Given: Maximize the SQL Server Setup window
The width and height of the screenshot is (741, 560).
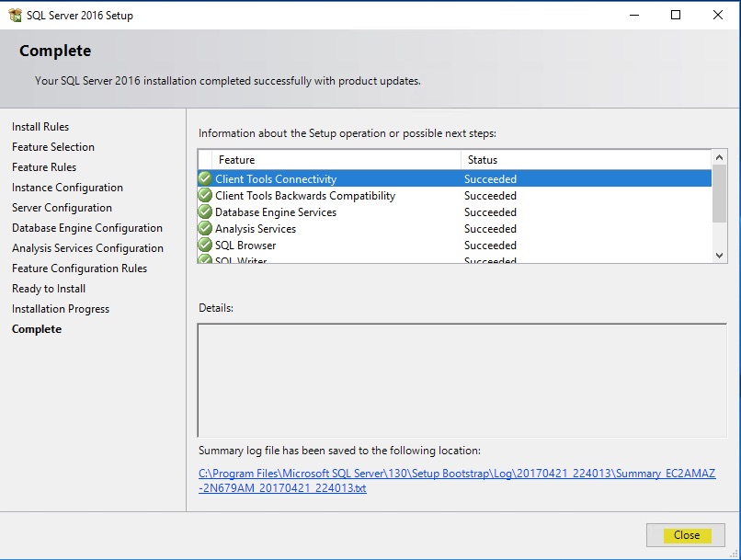Looking at the screenshot, I should (x=676, y=15).
